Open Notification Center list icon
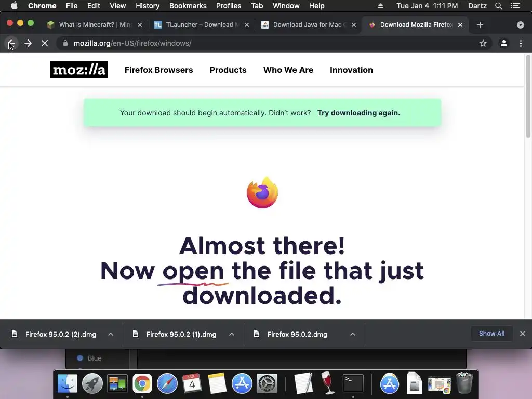This screenshot has width=532, height=399. [x=515, y=6]
